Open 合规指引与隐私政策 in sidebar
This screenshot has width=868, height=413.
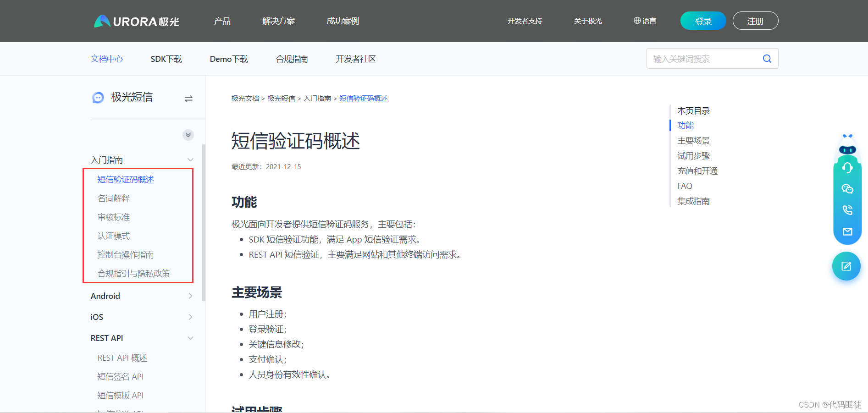click(x=134, y=274)
